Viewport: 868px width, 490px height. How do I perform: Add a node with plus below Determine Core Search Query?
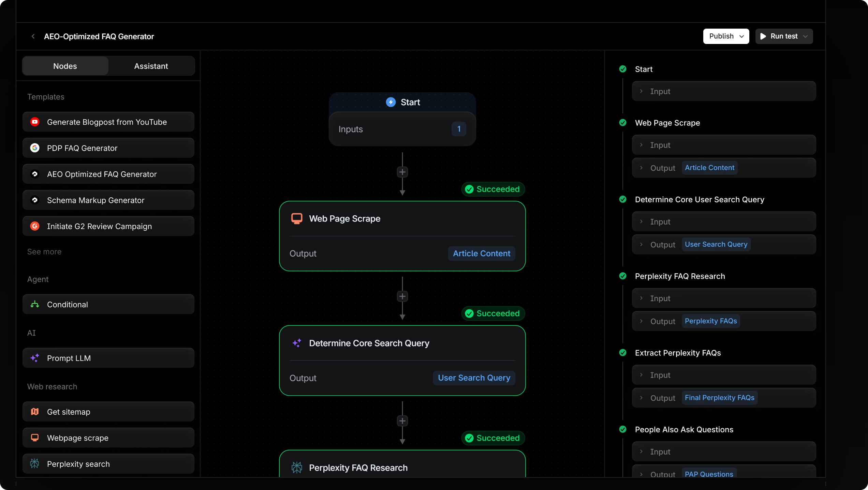[x=402, y=421]
